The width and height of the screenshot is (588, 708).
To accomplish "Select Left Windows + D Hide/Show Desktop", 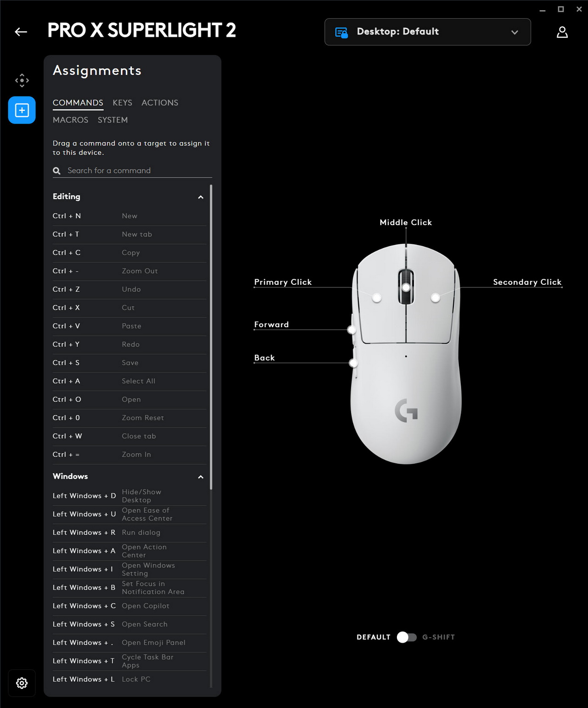I will pos(130,496).
